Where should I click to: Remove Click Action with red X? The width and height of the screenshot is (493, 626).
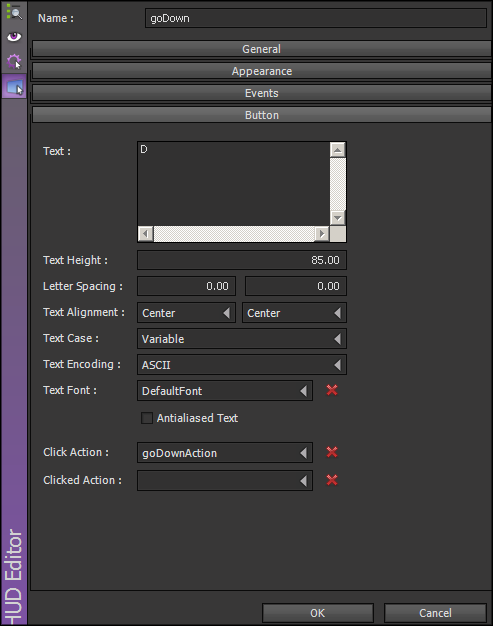point(332,452)
